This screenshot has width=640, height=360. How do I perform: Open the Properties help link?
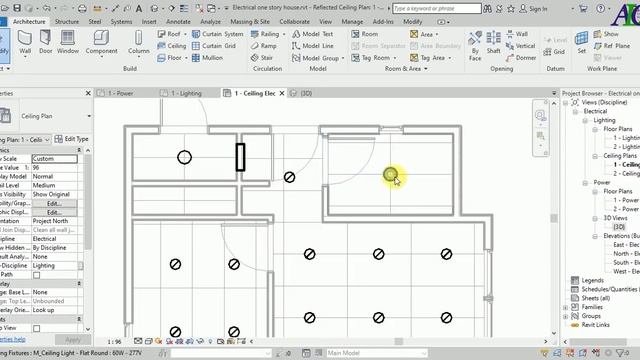point(13,340)
